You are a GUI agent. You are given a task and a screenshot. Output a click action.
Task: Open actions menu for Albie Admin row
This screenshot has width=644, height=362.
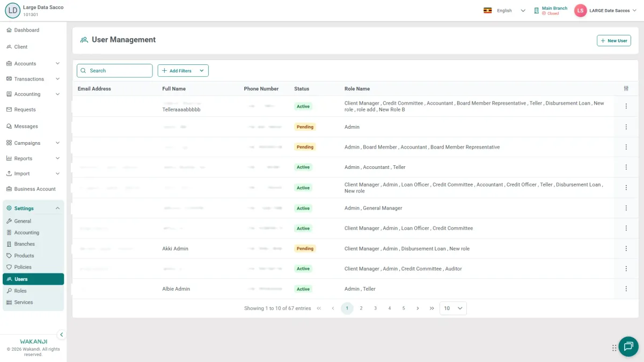626,289
